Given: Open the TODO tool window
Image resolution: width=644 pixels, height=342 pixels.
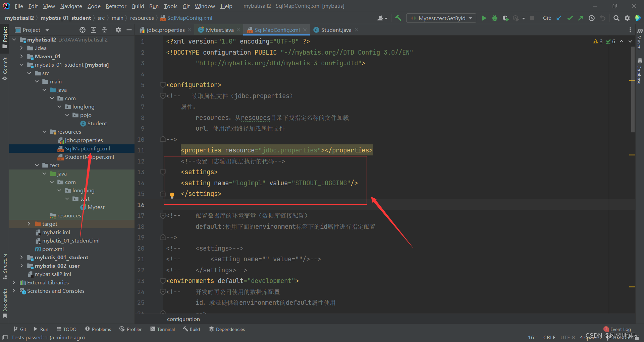Looking at the screenshot, I should pyautogui.click(x=66, y=329).
